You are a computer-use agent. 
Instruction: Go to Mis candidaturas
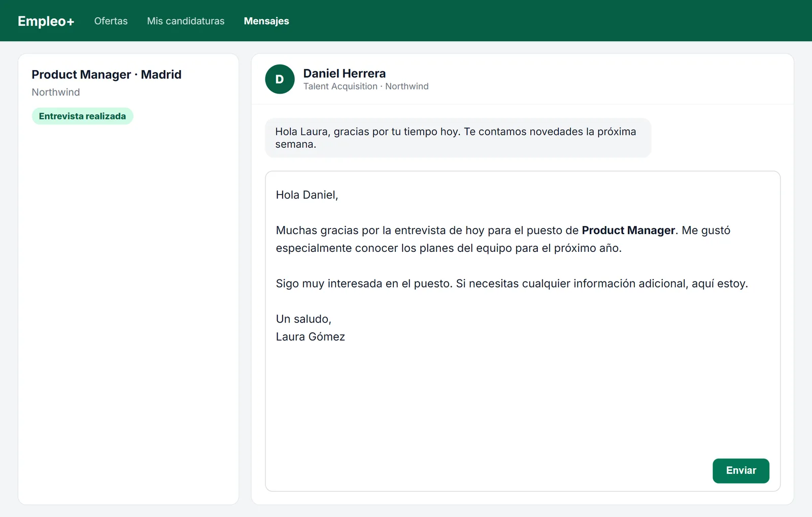[x=186, y=21]
